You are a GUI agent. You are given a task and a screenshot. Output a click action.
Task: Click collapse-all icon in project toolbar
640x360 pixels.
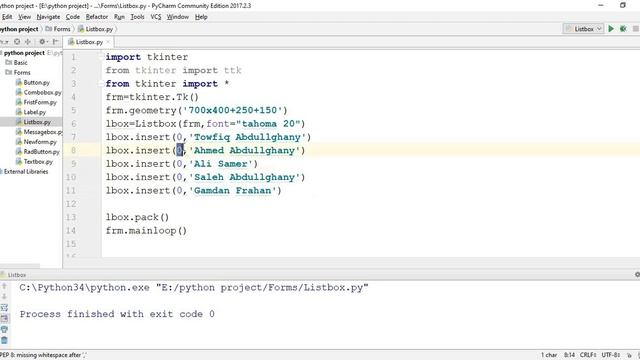click(28, 42)
